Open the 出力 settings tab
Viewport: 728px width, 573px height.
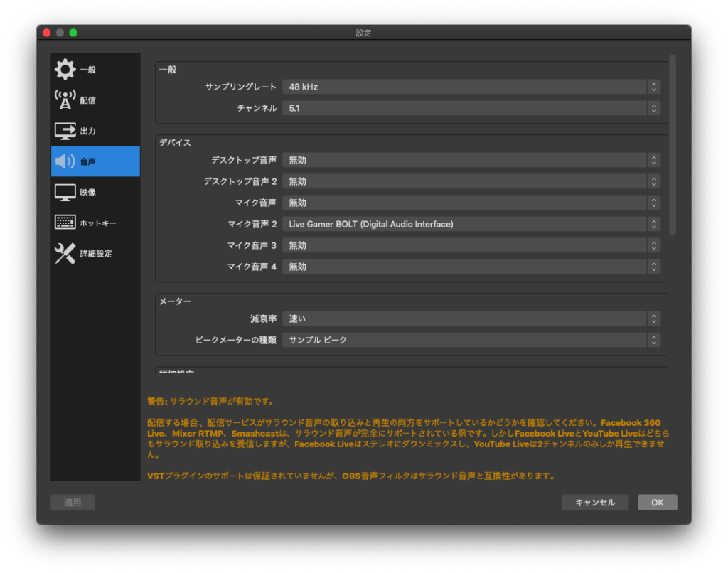tap(95, 131)
